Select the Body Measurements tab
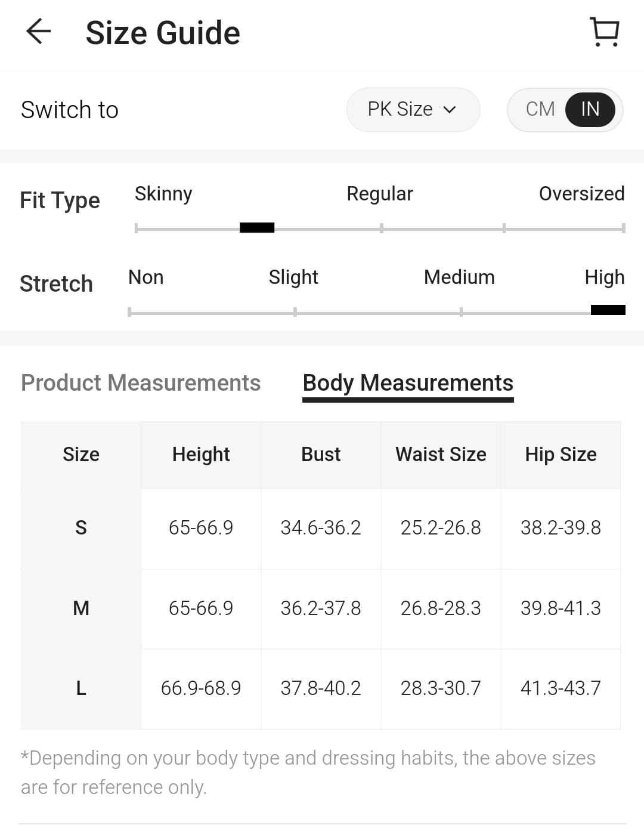 408,383
